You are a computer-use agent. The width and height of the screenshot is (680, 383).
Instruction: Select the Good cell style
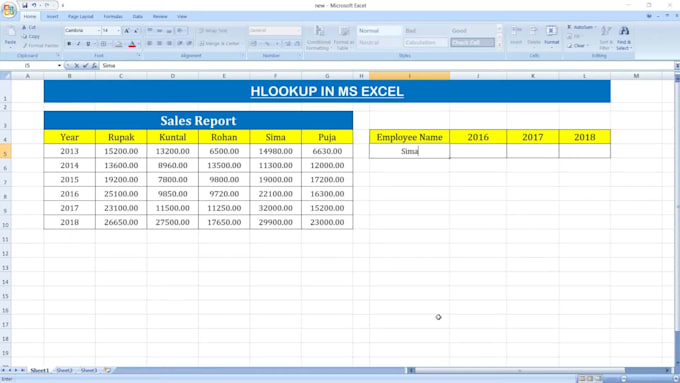click(x=472, y=31)
